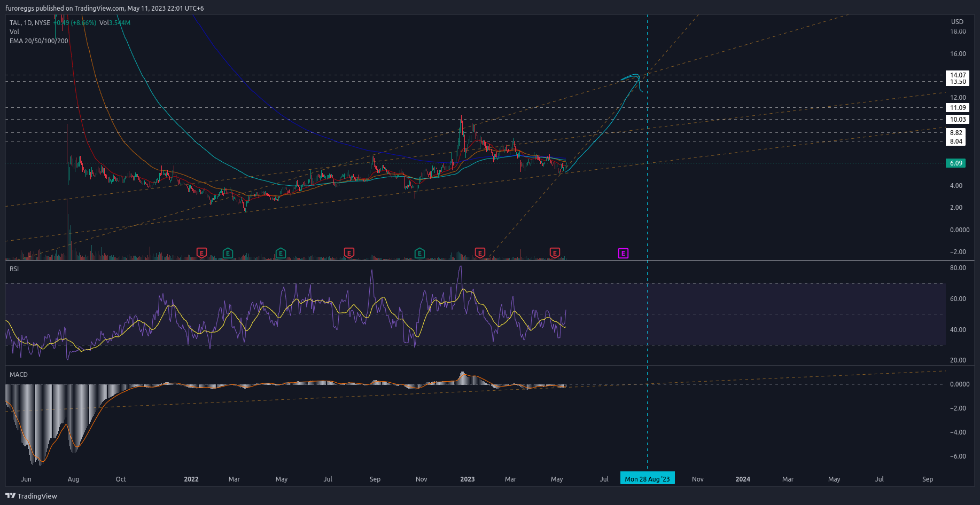980x505 pixels.
Task: Select the TAL, 1D, NYSE symbol legend
Action: tap(30, 23)
